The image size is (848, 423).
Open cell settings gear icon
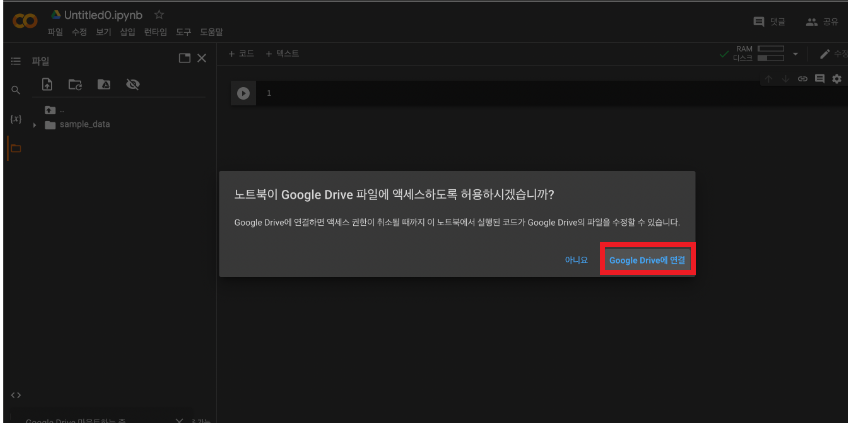coord(837,79)
